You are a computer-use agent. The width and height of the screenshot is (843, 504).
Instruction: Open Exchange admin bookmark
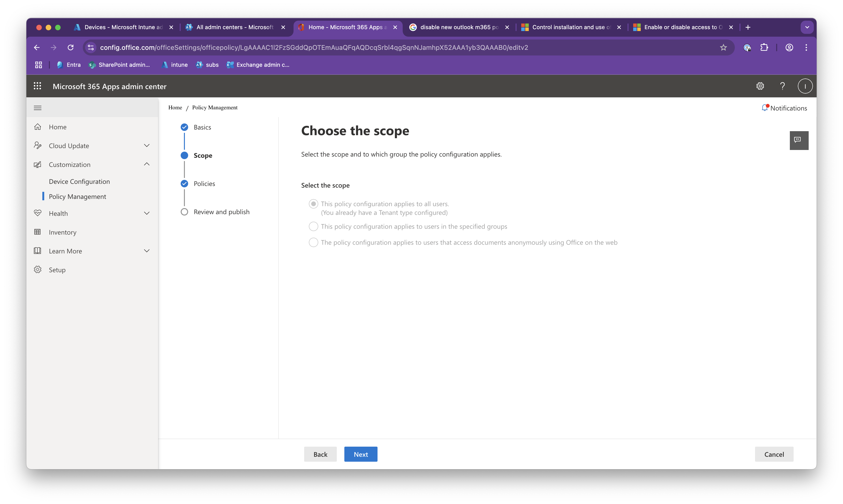(258, 65)
